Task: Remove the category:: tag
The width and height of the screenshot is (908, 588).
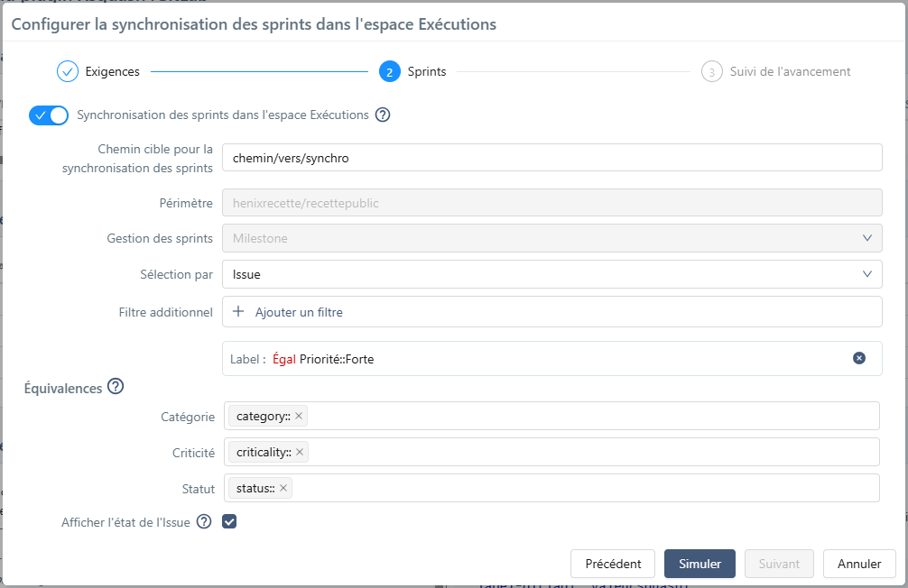Action: click(x=299, y=416)
